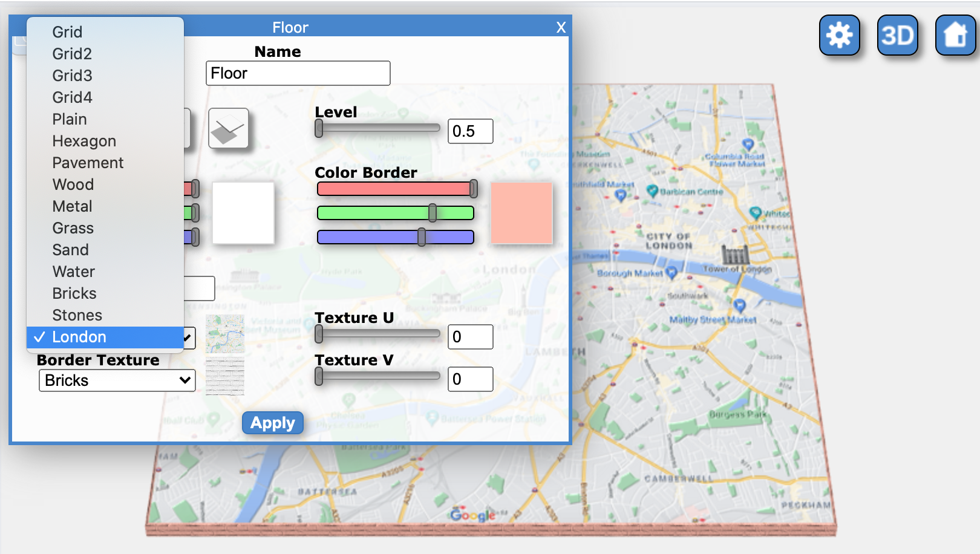This screenshot has height=554, width=980.
Task: Click the Texture V value field
Action: 471,379
